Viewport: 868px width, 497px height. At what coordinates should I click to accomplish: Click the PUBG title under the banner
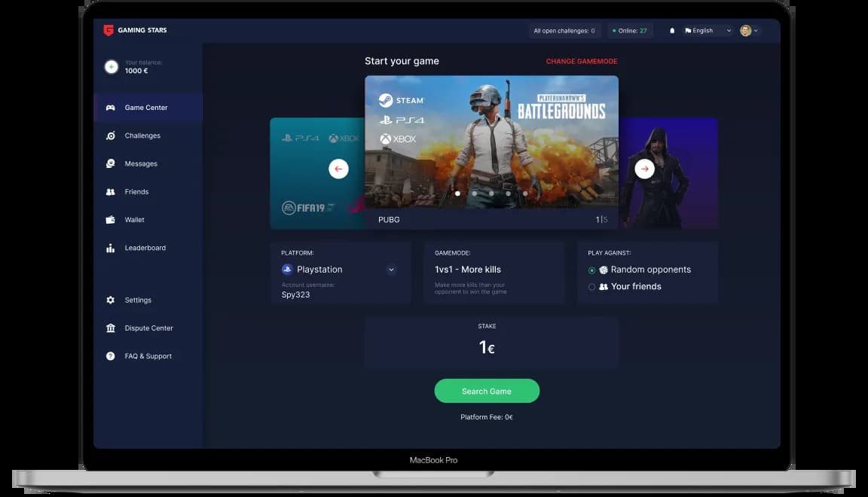point(389,220)
